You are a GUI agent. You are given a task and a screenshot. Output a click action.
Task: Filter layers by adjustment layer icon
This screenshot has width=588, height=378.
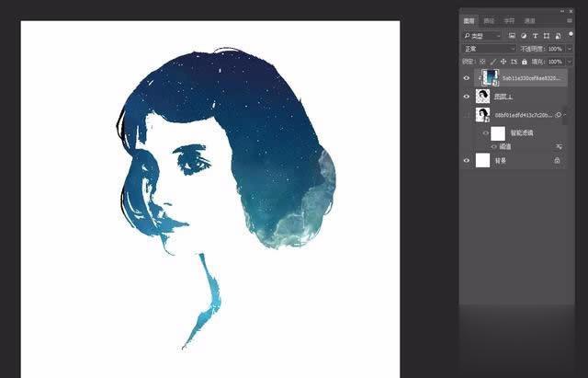coord(524,36)
